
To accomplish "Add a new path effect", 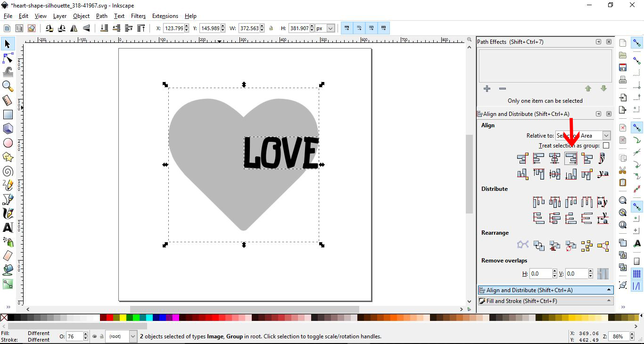I will click(x=487, y=89).
